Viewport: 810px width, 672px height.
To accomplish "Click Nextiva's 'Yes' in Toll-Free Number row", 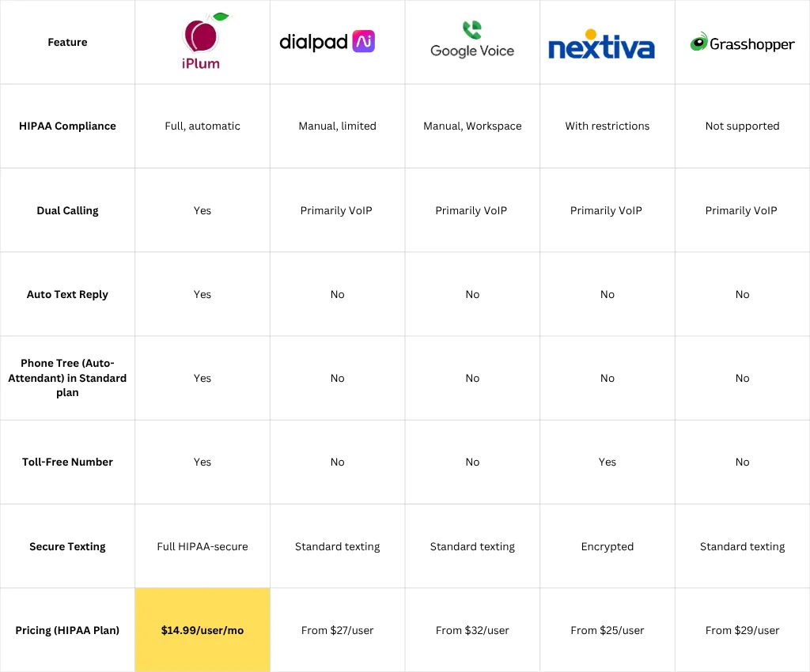I will pyautogui.click(x=607, y=462).
